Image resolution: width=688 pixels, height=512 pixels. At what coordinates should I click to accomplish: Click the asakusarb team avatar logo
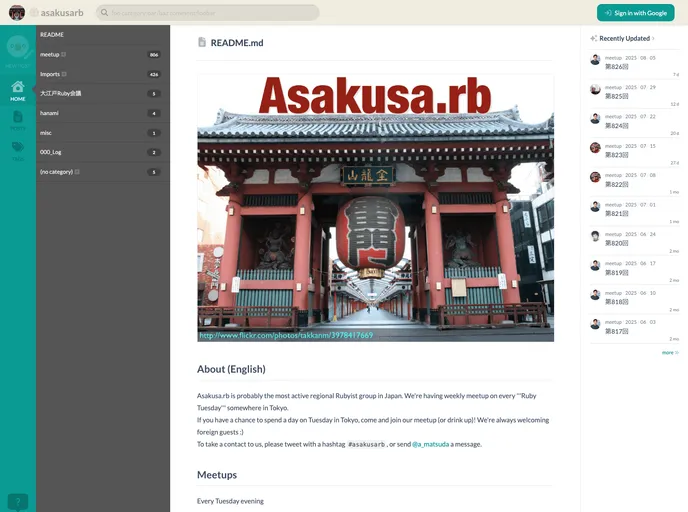point(17,13)
